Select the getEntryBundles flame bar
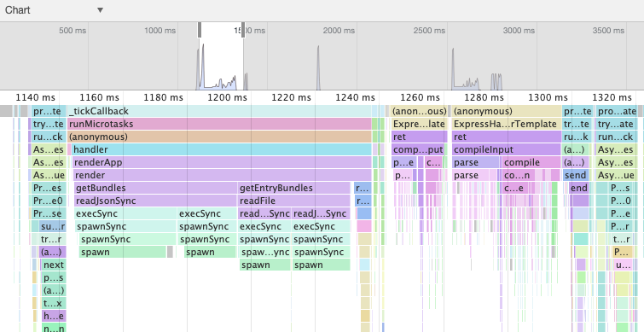The height and width of the screenshot is (332, 644). (294, 188)
